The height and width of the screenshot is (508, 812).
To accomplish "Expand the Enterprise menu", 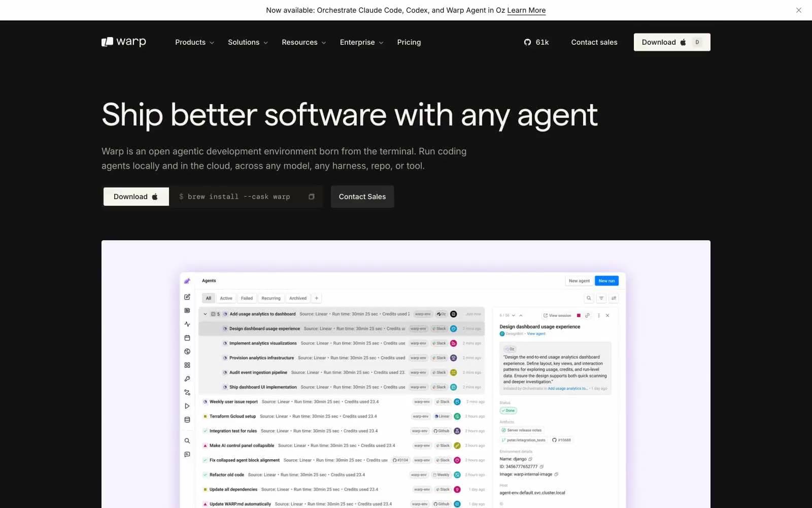I will click(x=362, y=42).
